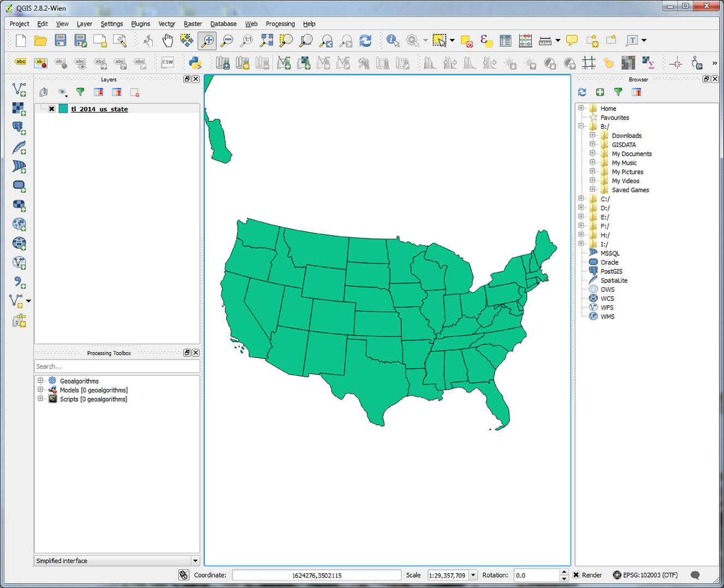Open the Python console
724x588 pixels.
(x=195, y=63)
